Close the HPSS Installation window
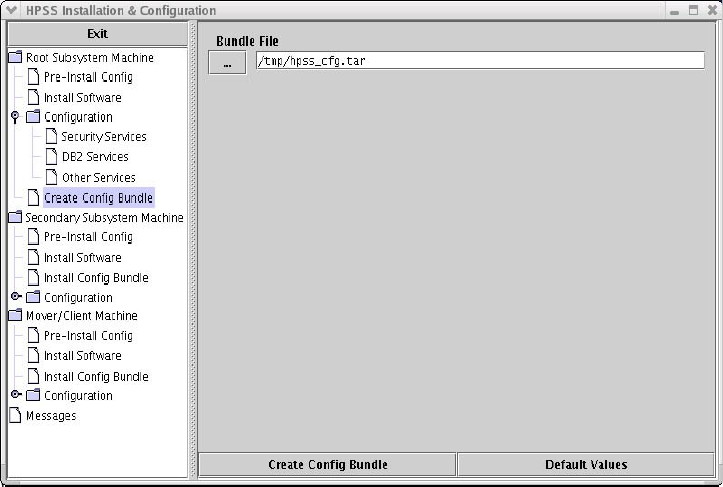This screenshot has width=723, height=487. (712, 10)
